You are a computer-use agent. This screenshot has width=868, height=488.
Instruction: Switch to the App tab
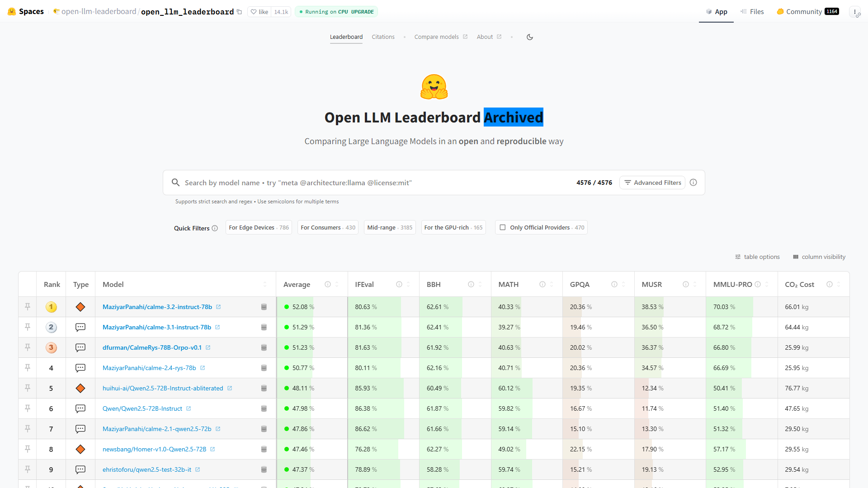coord(716,12)
